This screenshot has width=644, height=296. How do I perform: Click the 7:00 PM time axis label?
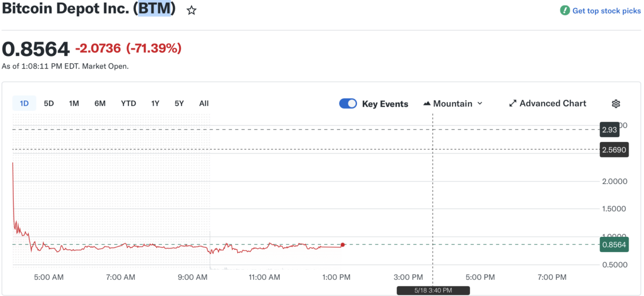pos(551,277)
